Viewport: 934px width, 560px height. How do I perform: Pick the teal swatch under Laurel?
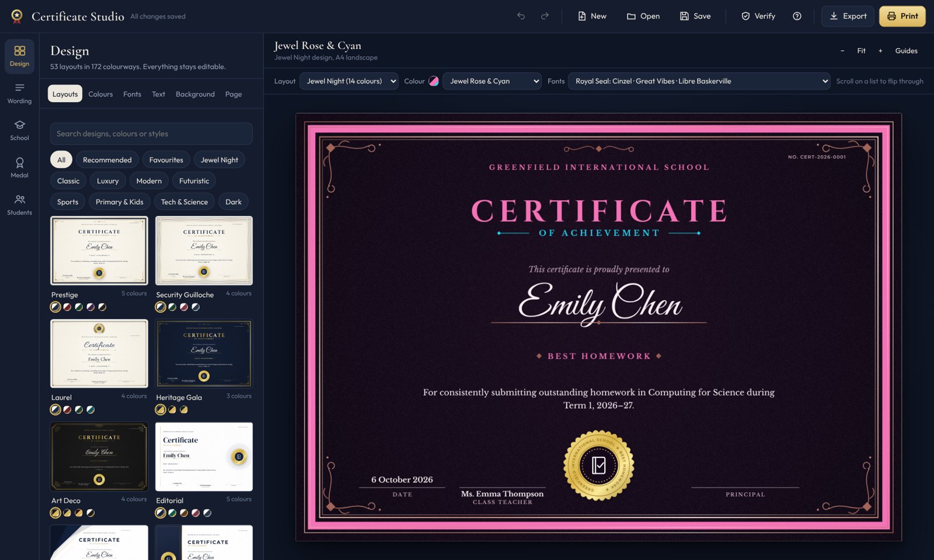coord(90,409)
